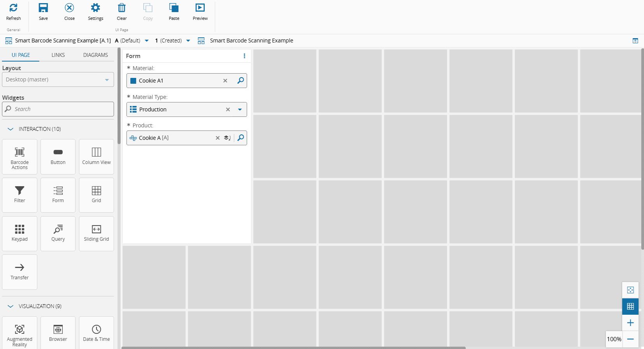Pick the Transfer widget
Screen dimensions: 644x349
pyautogui.click(x=19, y=272)
